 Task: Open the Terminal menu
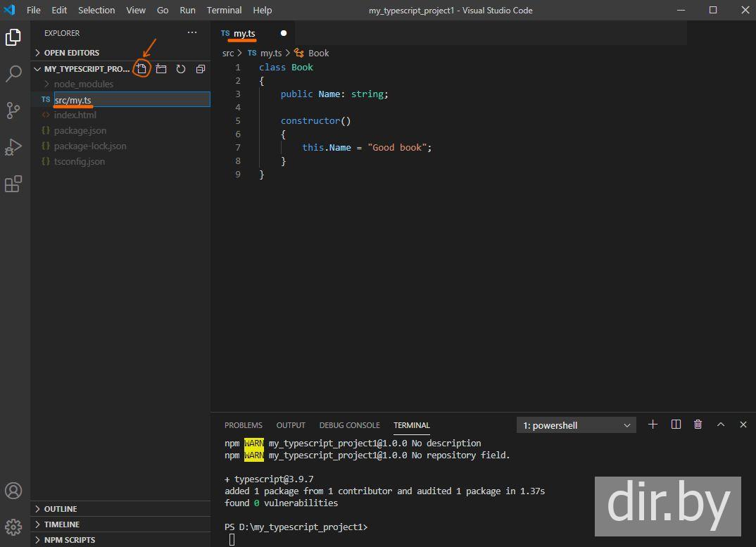pos(224,11)
